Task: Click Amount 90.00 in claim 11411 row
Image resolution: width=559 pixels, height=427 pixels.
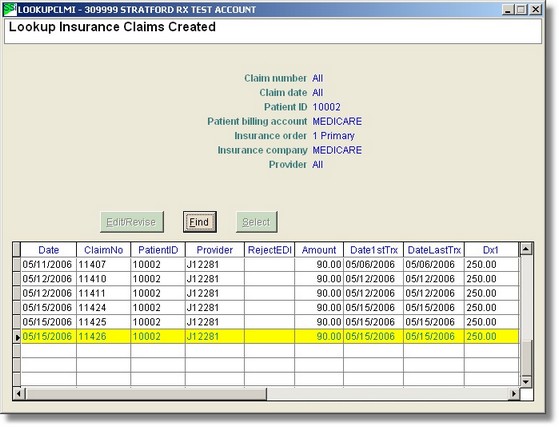Action: click(x=319, y=293)
